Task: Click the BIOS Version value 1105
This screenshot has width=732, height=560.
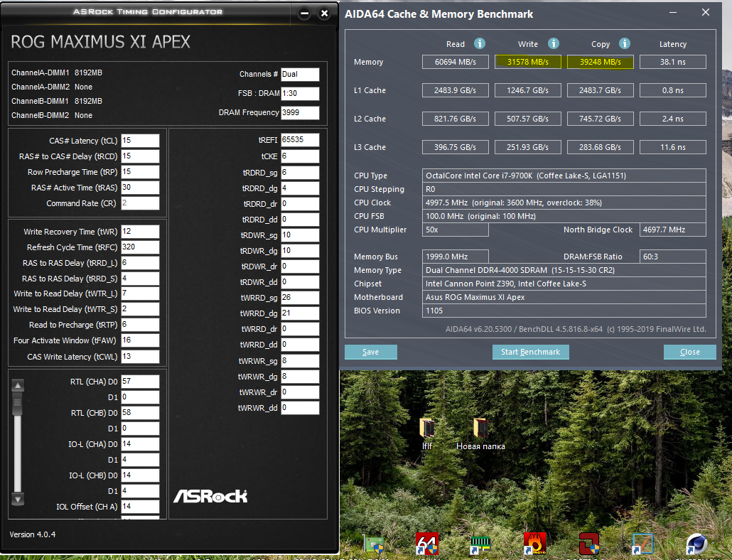Action: tap(564, 311)
